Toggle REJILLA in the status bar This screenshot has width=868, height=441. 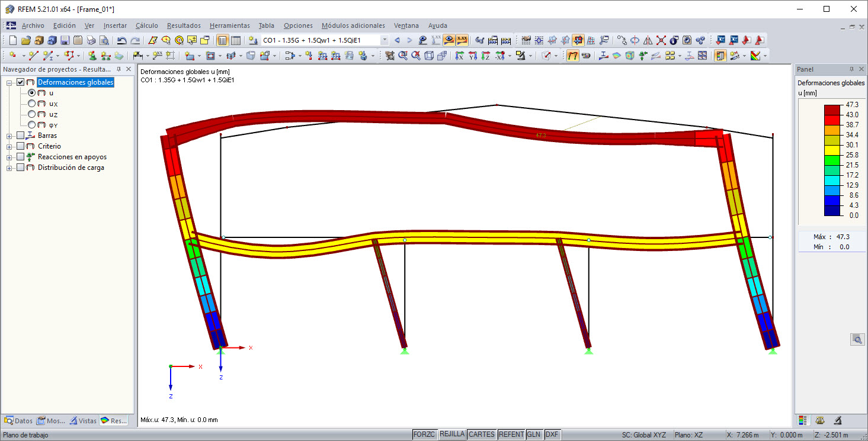452,434
